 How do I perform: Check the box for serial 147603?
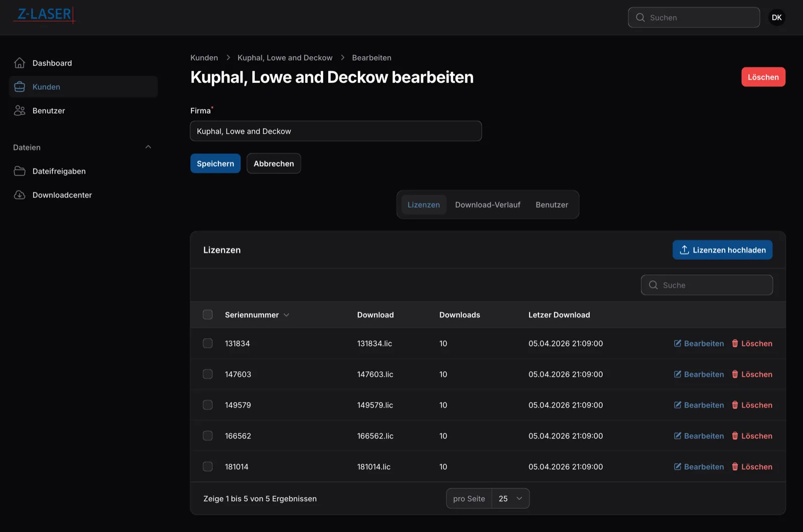tap(208, 374)
